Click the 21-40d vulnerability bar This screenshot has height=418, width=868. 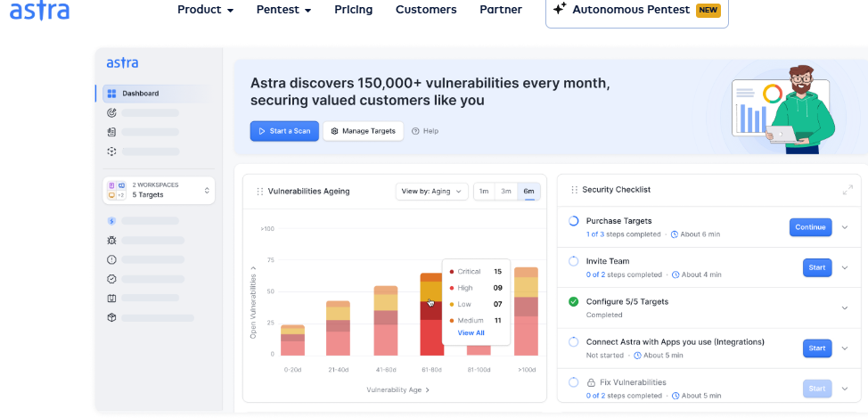tap(338, 328)
